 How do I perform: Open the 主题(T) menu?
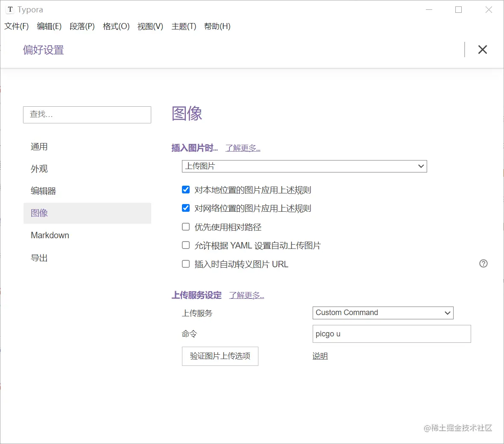click(x=184, y=26)
